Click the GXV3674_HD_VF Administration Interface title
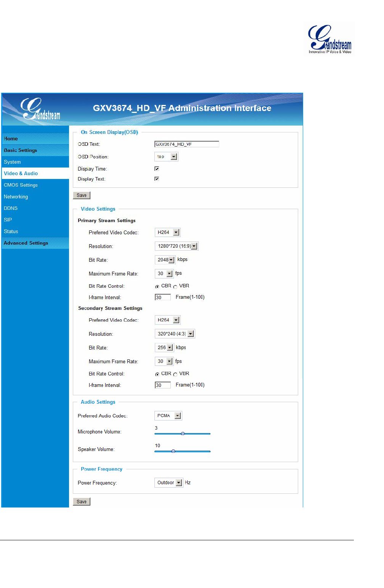 (x=182, y=108)
